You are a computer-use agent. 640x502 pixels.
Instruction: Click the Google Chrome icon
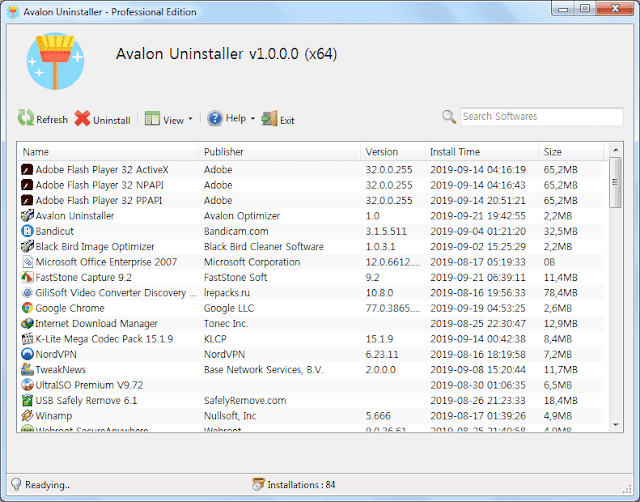pyautogui.click(x=27, y=308)
